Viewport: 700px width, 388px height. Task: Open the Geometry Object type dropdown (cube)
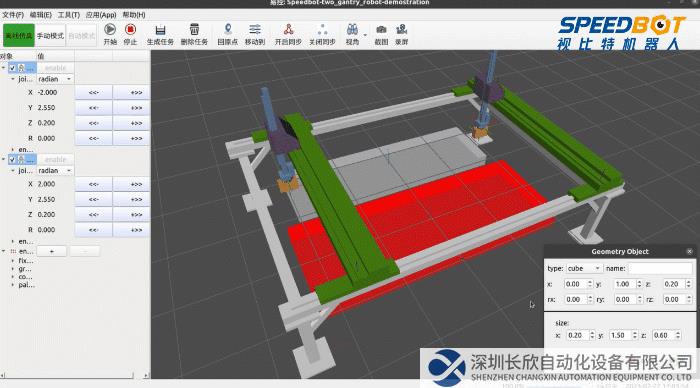(x=584, y=268)
